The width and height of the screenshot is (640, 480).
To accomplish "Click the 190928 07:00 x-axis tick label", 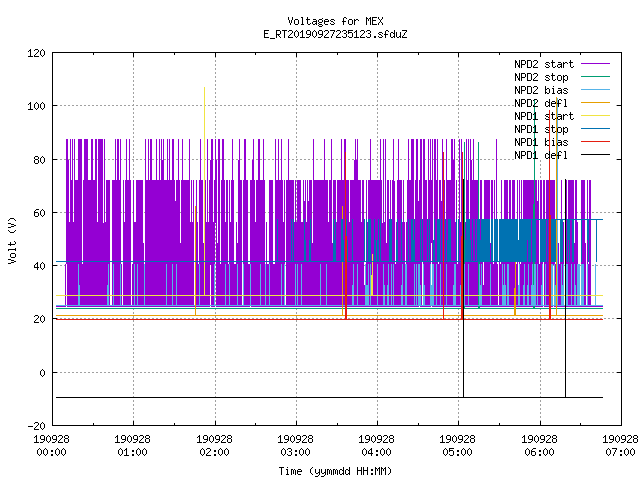I will point(620,446).
